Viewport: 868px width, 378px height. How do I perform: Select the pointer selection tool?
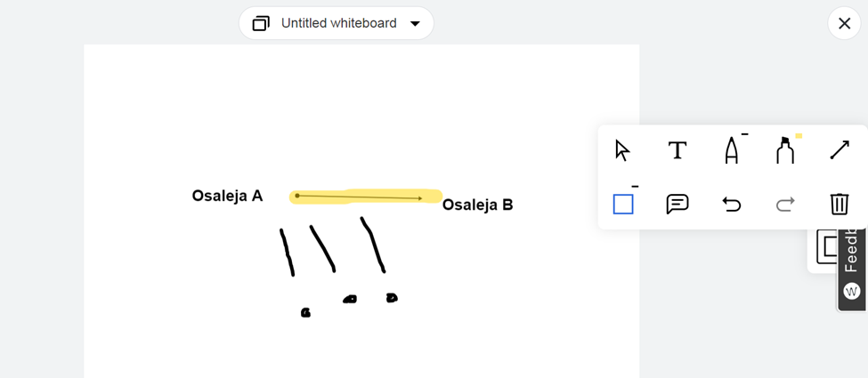623,150
